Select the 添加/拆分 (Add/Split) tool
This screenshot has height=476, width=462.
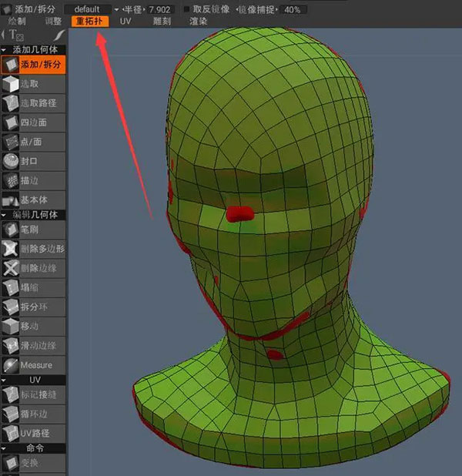click(34, 64)
